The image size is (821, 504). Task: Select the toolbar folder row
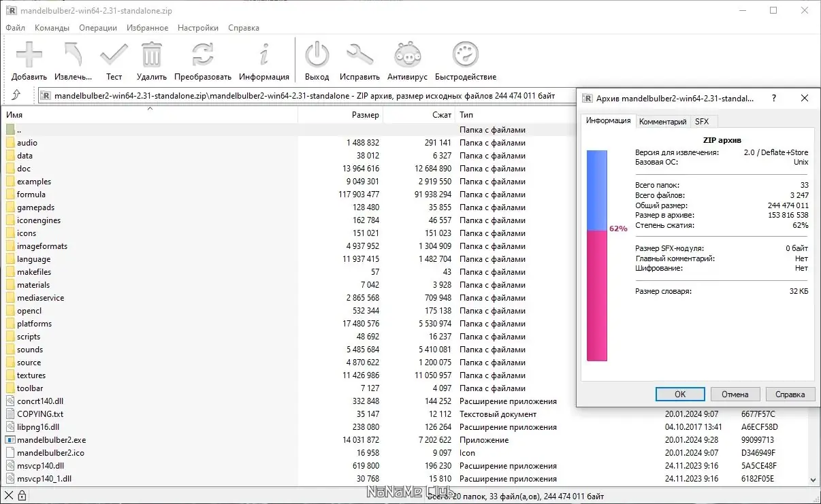tap(289, 388)
